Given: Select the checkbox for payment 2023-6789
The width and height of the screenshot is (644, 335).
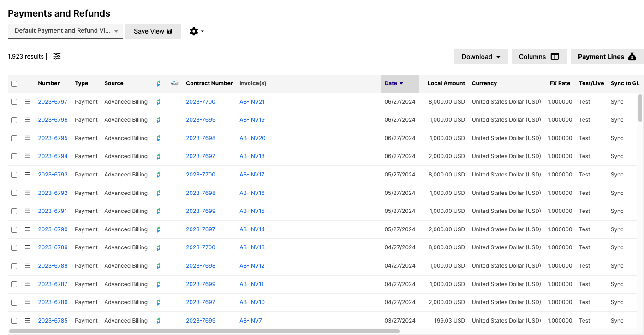Looking at the screenshot, I should coord(14,247).
